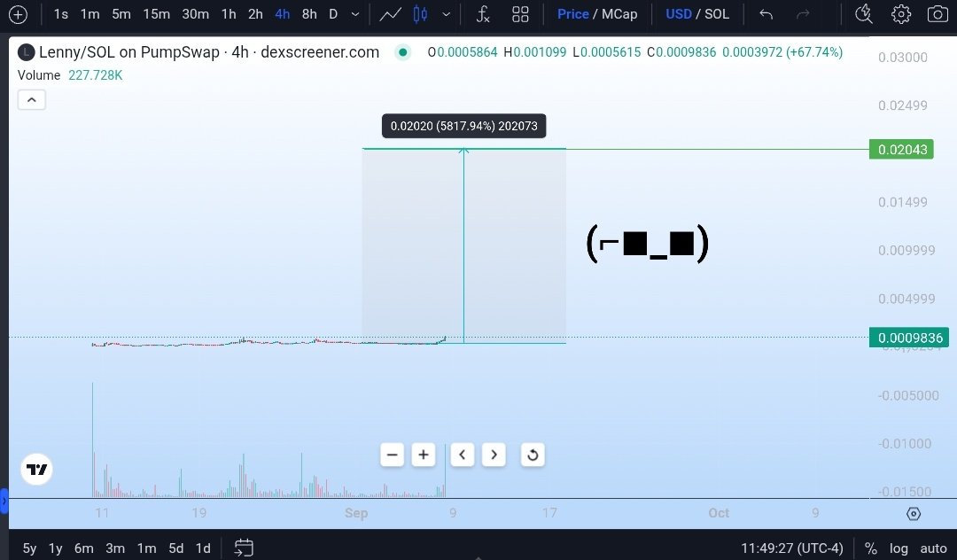The image size is (957, 560).
Task: Click the sunglasses emoticon text drawing
Action: tap(647, 243)
